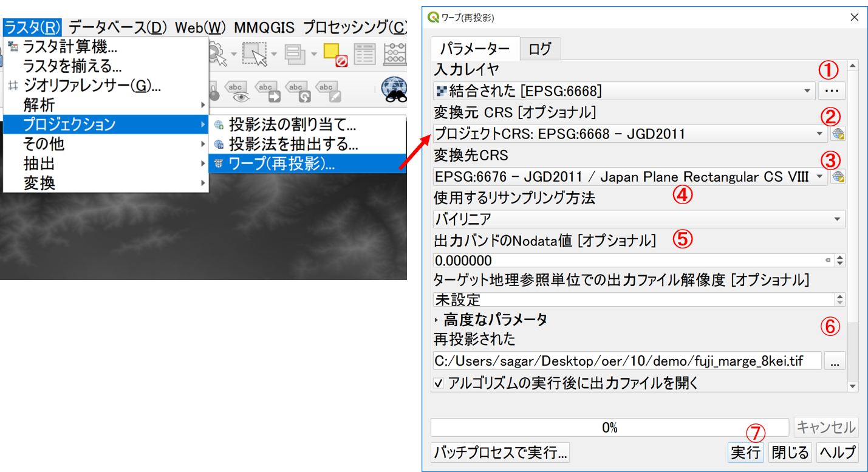Switch to the ログ tab
Image resolution: width=868 pixels, height=472 pixels.
(540, 49)
